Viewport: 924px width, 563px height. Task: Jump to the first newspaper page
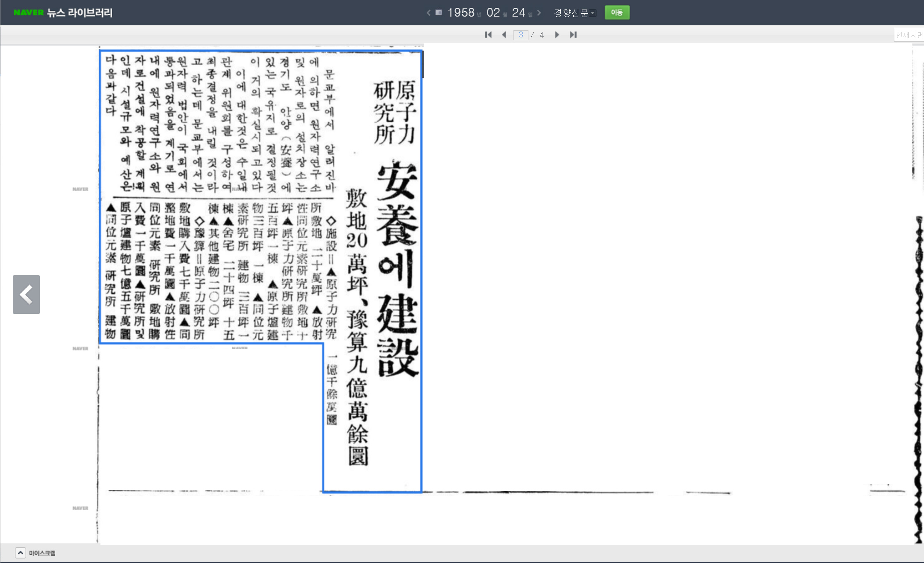point(488,35)
